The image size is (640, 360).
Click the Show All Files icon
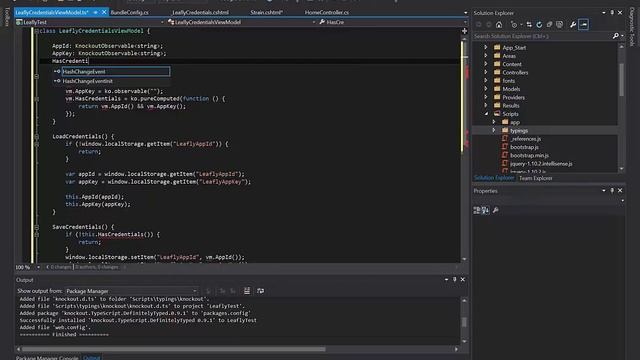pos(560,25)
